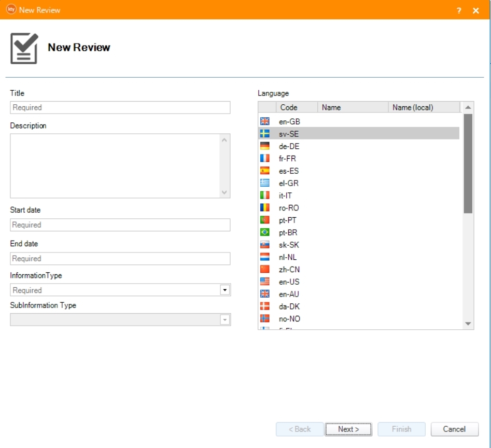This screenshot has height=448, width=491.
Task: Select the Danish flag icon for da-DK
Action: tap(264, 306)
